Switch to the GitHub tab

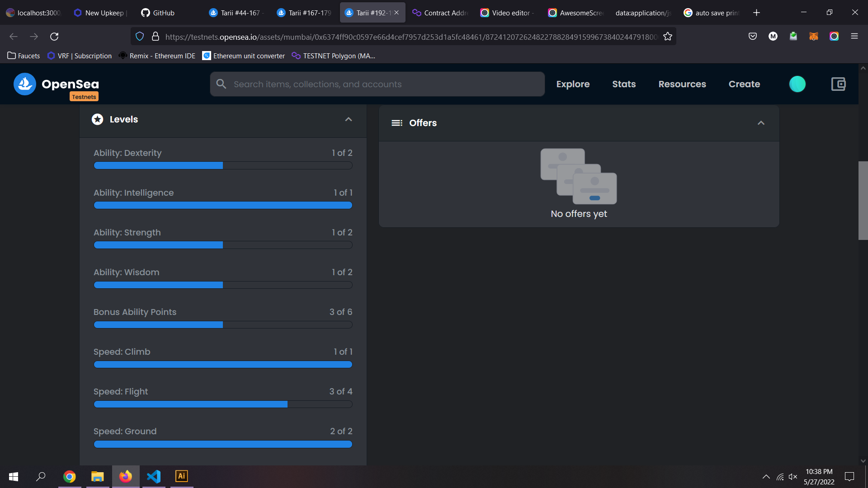coord(158,13)
